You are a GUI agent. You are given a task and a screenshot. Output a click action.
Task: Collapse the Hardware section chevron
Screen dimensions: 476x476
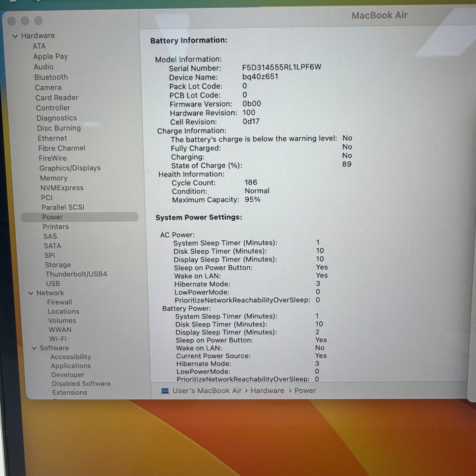point(15,36)
